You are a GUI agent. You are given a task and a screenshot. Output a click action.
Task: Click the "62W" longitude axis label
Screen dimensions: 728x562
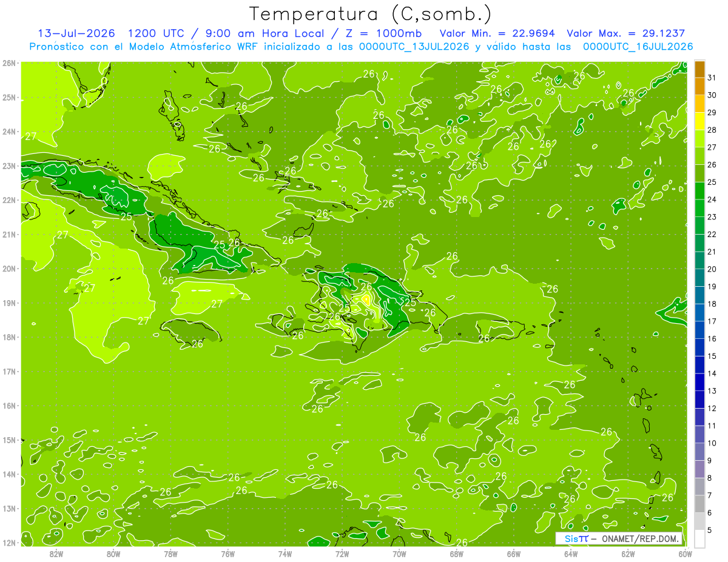(x=628, y=554)
